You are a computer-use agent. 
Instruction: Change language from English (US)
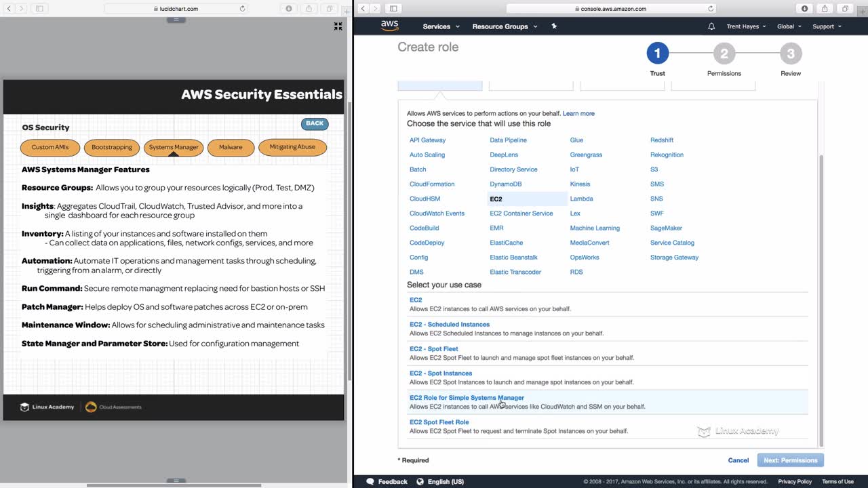coord(440,482)
